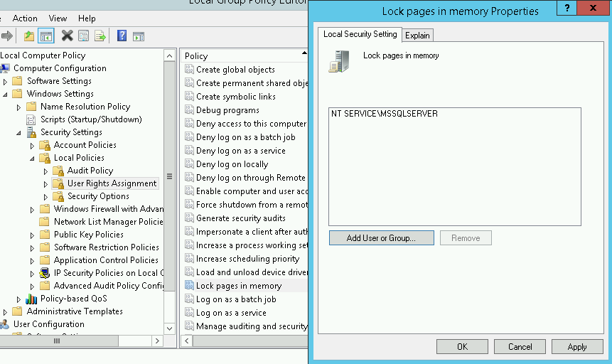The height and width of the screenshot is (364, 612).
Task: Open the Action menu
Action: (25, 18)
